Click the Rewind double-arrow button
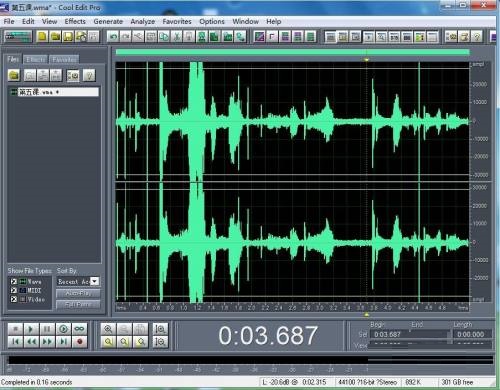Image resolution: width=500 pixels, height=390 pixels. [31, 342]
